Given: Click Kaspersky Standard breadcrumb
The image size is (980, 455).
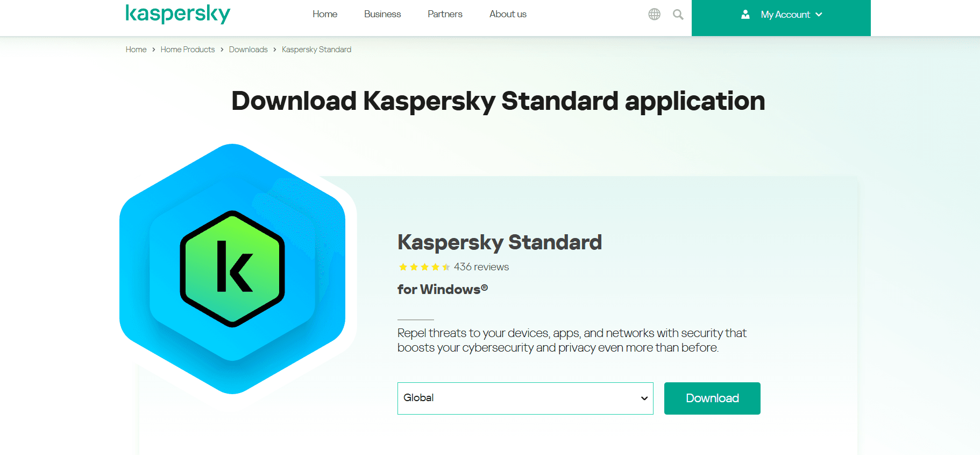Looking at the screenshot, I should pos(316,50).
